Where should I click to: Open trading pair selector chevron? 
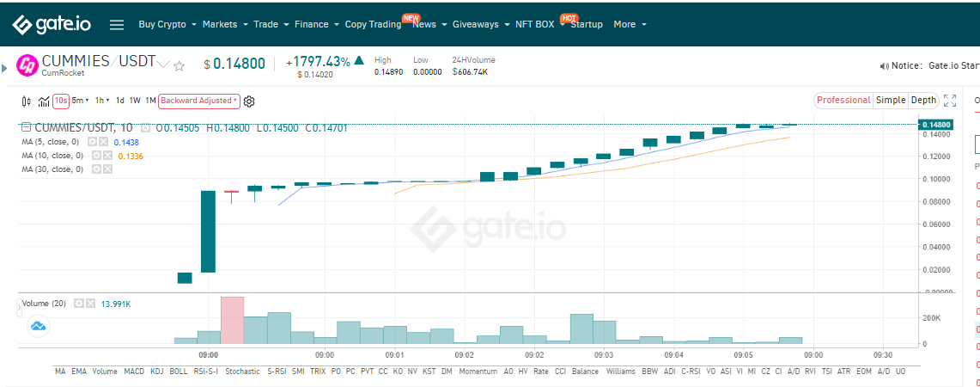pyautogui.click(x=163, y=64)
